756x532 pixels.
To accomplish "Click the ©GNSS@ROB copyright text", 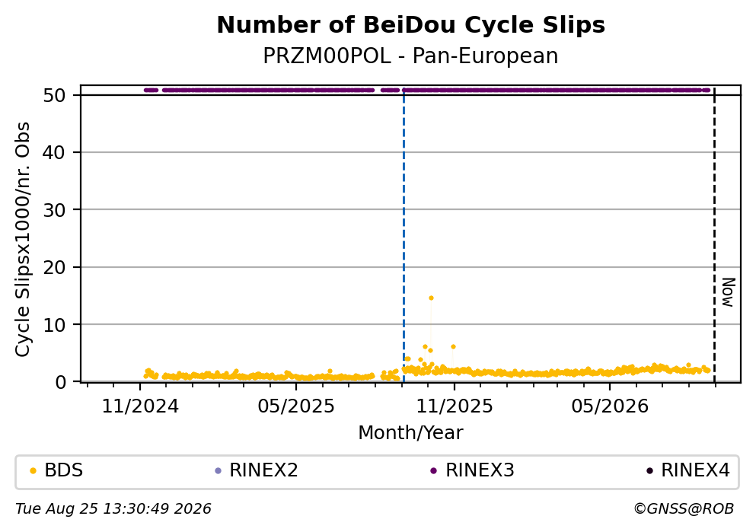I will pyautogui.click(x=684, y=509).
